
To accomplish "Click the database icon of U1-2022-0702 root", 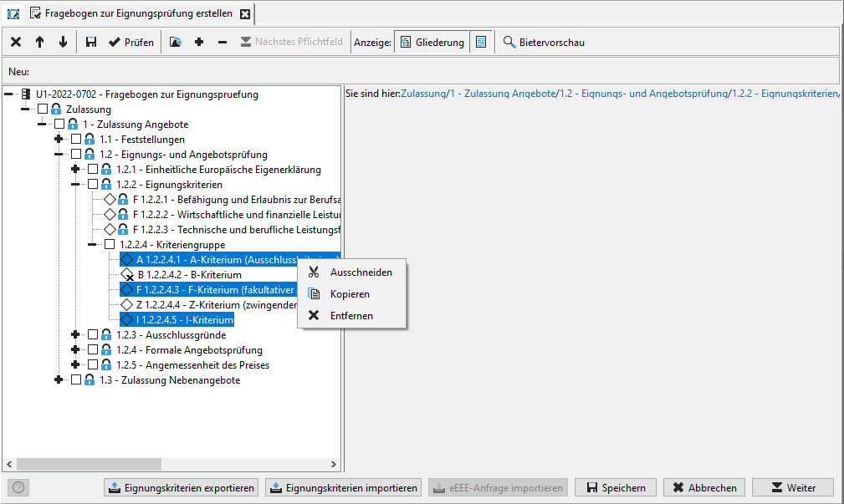I will 25,94.
